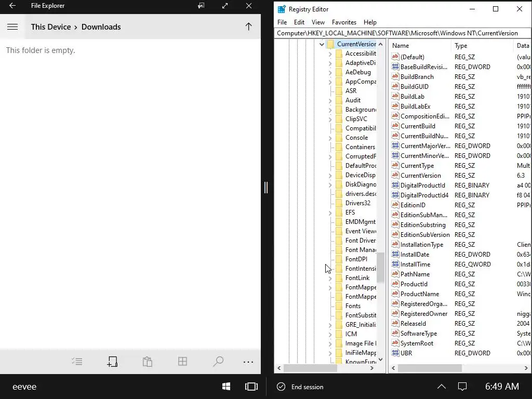
Task: Open the View menu in Registry Editor
Action: click(x=318, y=22)
